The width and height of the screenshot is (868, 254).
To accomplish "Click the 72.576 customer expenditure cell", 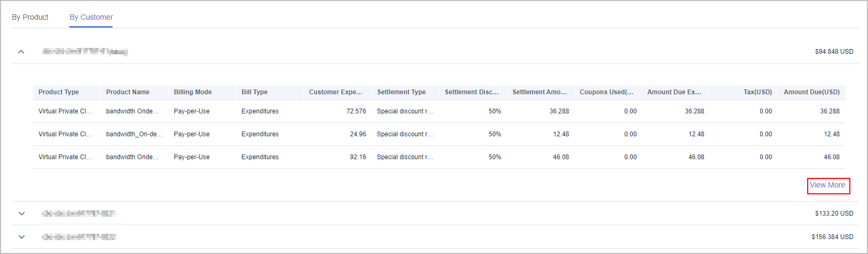I will [356, 111].
